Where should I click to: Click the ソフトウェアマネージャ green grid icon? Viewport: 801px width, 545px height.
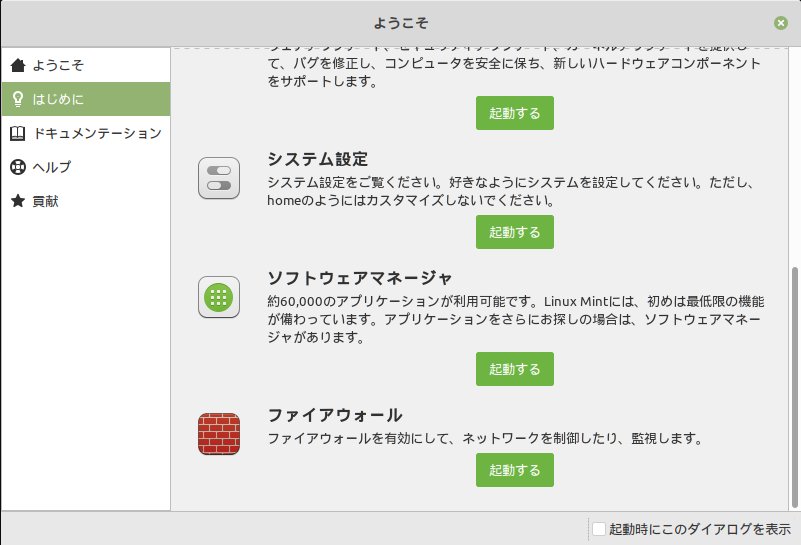coord(219,297)
